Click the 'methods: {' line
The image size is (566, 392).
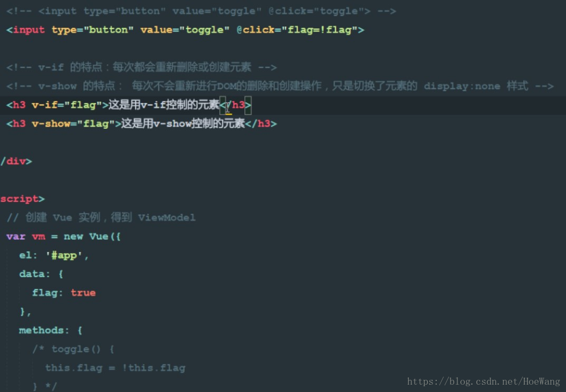pos(51,330)
